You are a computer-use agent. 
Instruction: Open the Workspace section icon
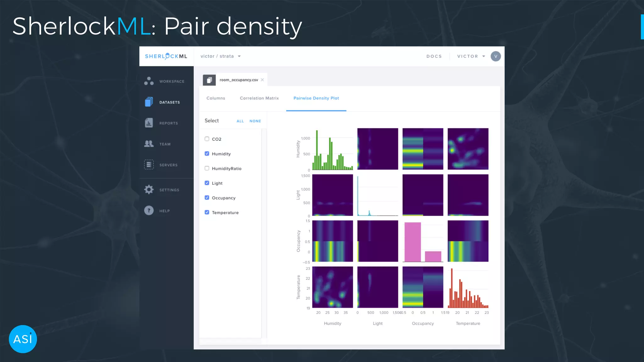tap(149, 81)
